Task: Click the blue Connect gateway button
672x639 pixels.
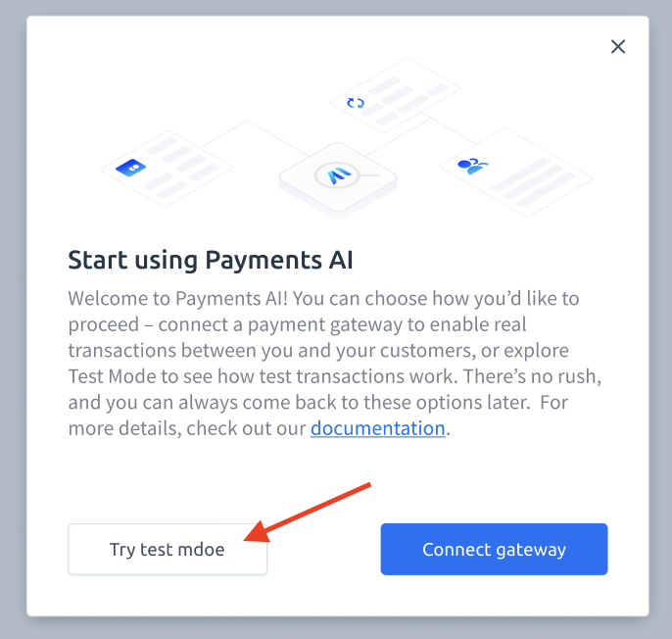Action: point(494,549)
